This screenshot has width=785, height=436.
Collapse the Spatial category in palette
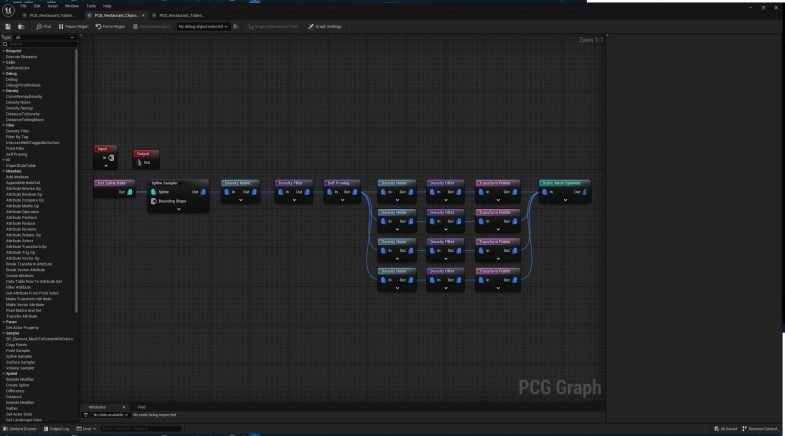pyautogui.click(x=4, y=373)
